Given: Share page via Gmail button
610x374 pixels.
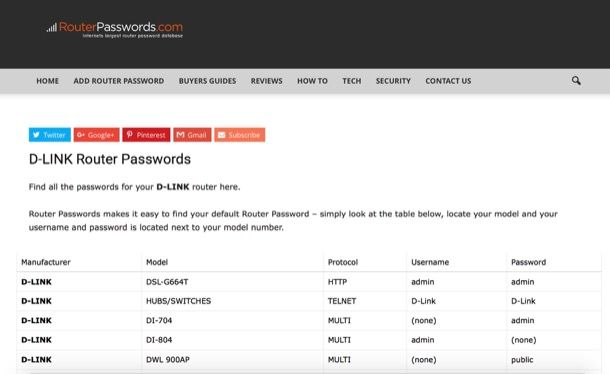Looking at the screenshot, I should (192, 135).
